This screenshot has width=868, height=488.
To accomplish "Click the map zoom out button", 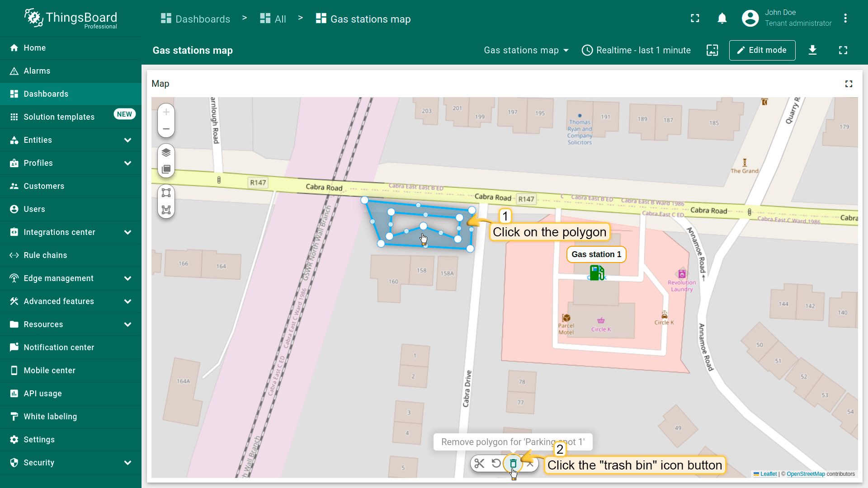I will (x=166, y=129).
